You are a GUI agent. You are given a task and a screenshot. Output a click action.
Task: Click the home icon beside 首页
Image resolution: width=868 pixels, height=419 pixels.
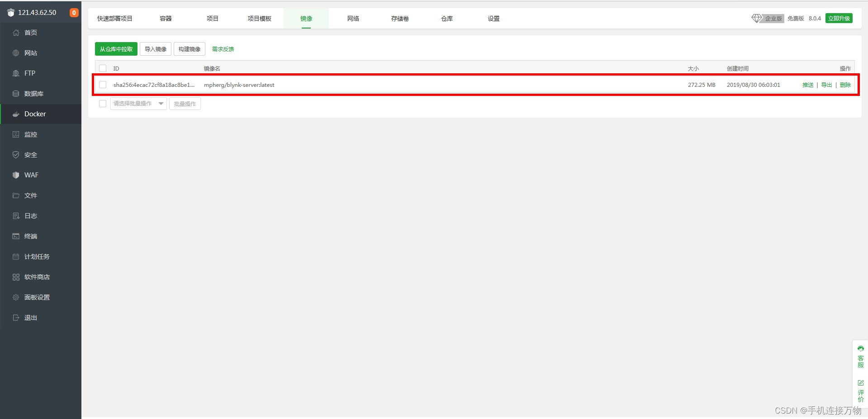point(16,33)
